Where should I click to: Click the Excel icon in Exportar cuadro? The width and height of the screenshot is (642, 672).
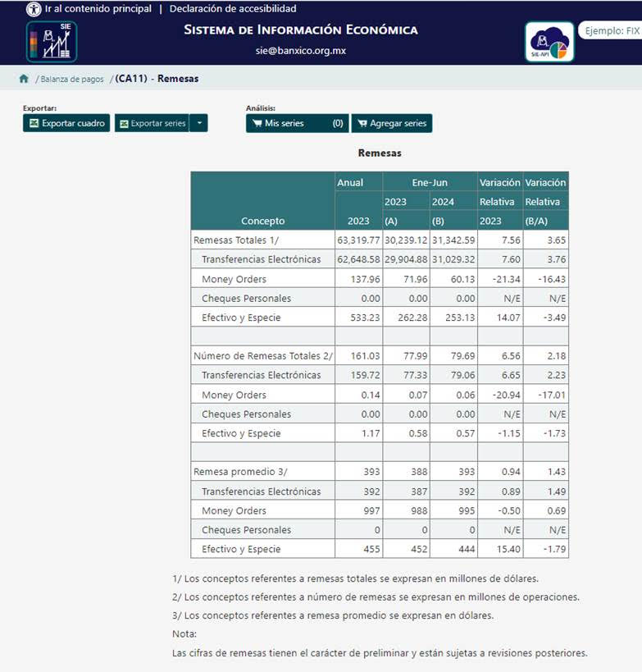(x=34, y=124)
